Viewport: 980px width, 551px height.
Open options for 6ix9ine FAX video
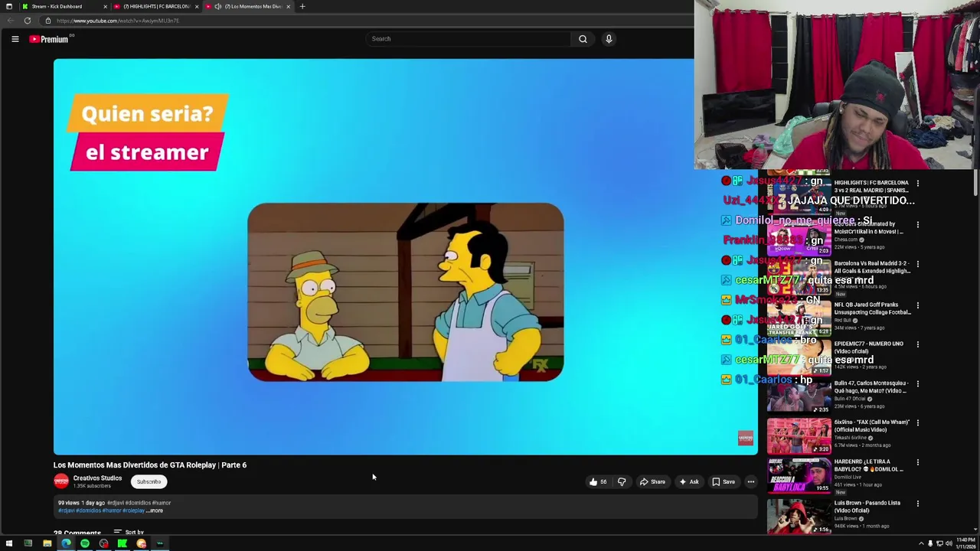(x=917, y=423)
